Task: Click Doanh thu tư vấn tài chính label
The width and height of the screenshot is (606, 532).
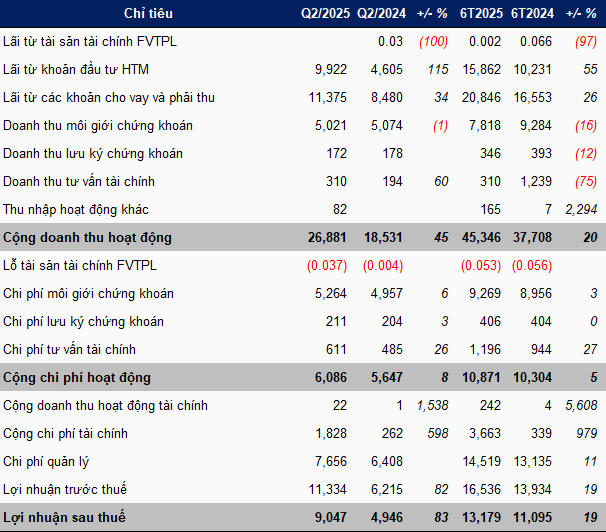Action: 79,182
